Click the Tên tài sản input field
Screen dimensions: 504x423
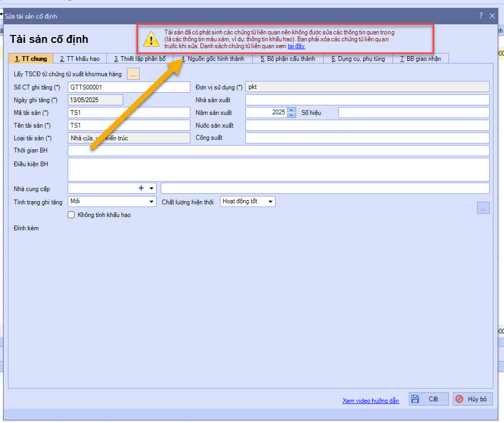click(x=129, y=125)
